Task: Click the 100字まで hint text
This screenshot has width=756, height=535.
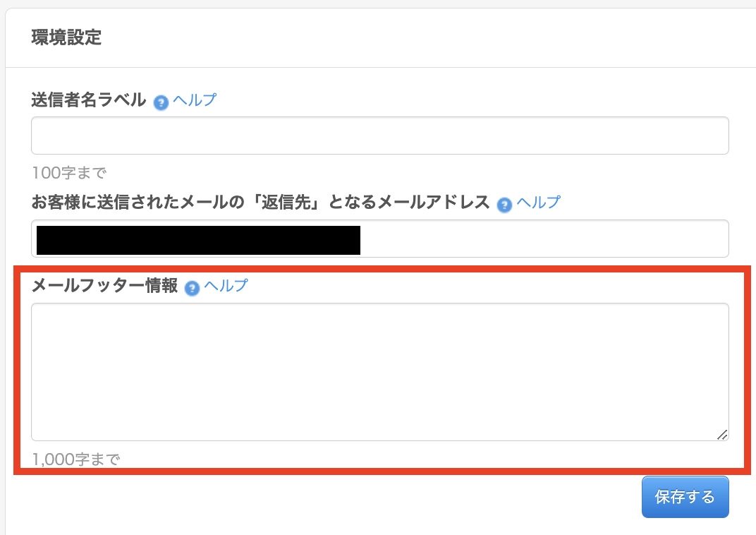Action: pos(68,173)
